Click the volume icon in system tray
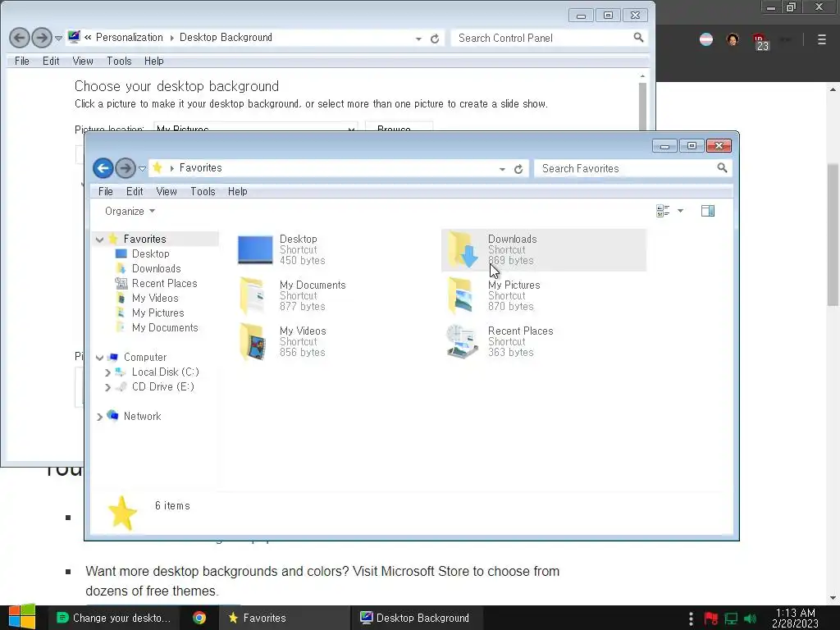This screenshot has height=630, width=840. (750, 619)
